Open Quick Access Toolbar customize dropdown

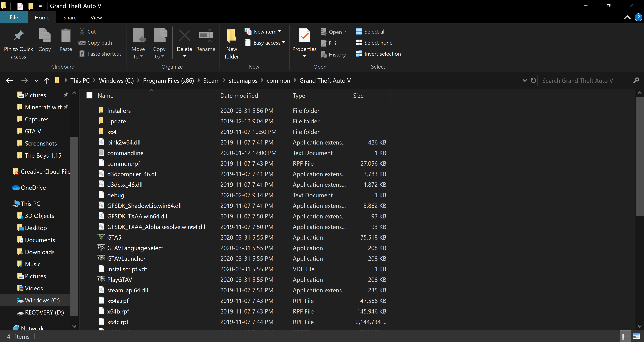(40, 6)
